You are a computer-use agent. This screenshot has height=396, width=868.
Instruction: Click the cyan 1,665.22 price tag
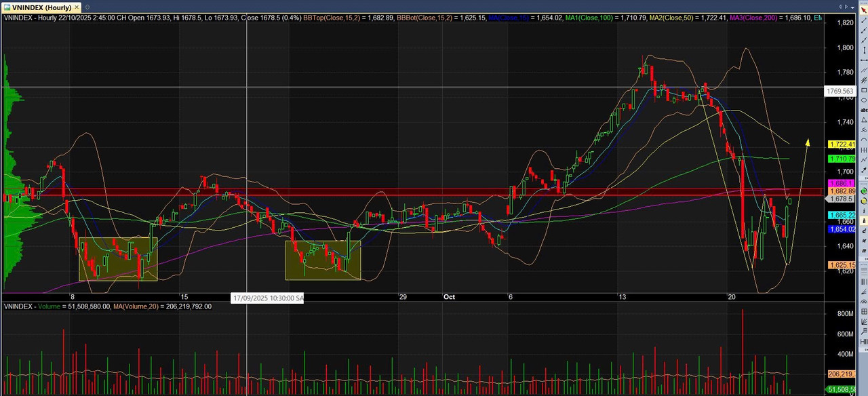[x=841, y=215]
